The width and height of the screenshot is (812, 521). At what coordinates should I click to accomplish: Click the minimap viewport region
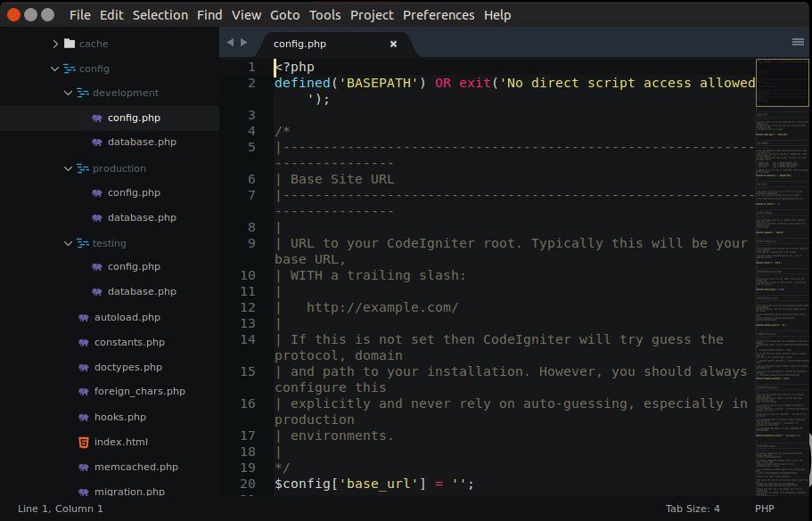click(x=782, y=82)
